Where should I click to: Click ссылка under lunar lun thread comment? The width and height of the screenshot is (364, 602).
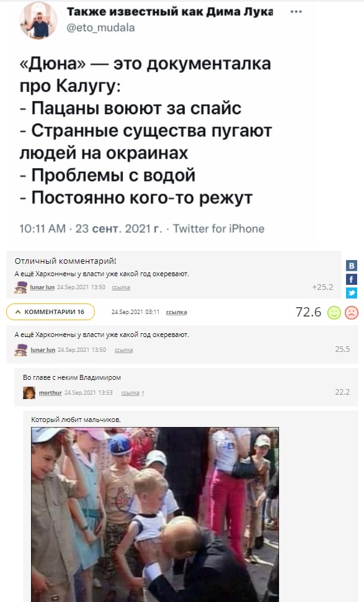(123, 350)
